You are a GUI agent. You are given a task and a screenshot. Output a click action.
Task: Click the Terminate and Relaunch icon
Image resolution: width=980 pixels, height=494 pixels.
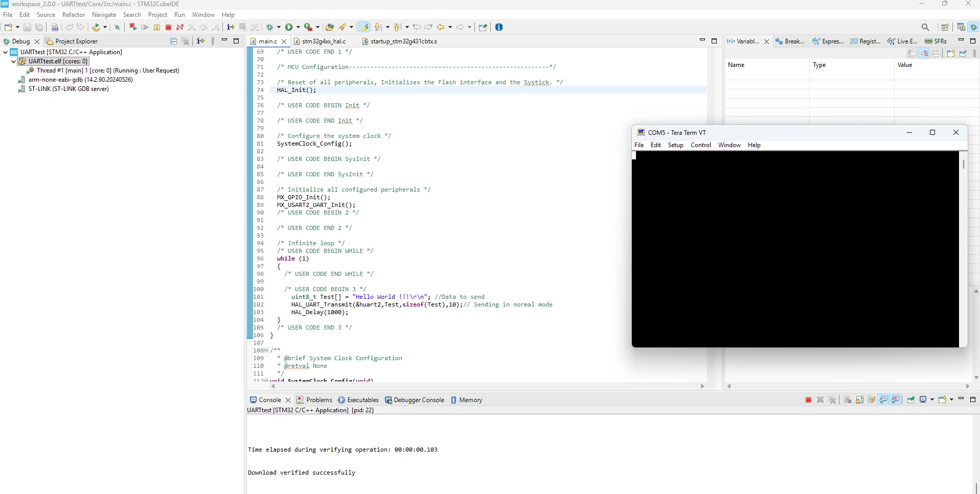click(133, 27)
